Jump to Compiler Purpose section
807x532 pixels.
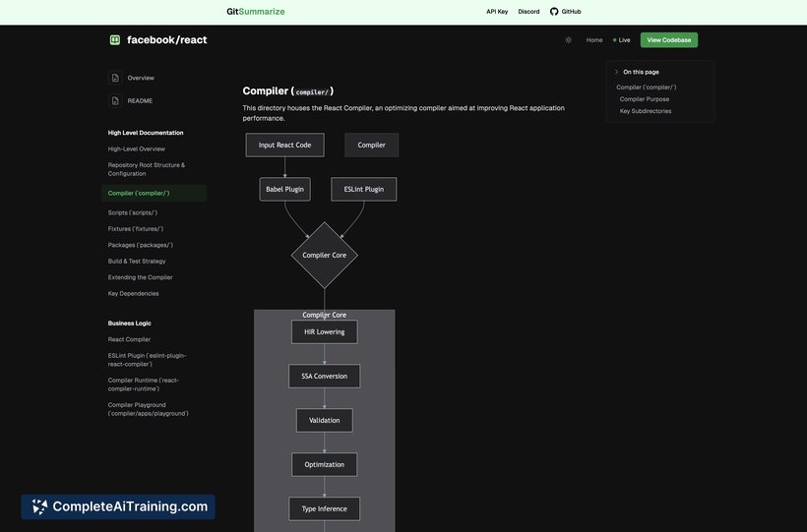click(645, 99)
